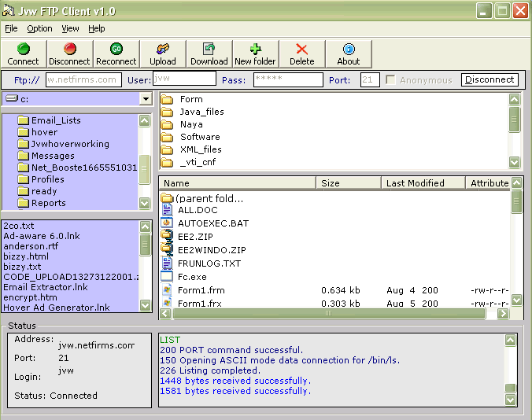532x420 pixels.
Task: Select ready folder in local tree
Action: coord(44,191)
